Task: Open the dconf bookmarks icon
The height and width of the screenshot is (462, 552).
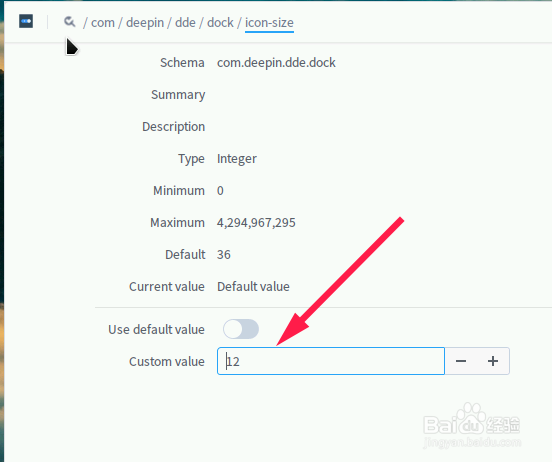Action: [x=26, y=21]
